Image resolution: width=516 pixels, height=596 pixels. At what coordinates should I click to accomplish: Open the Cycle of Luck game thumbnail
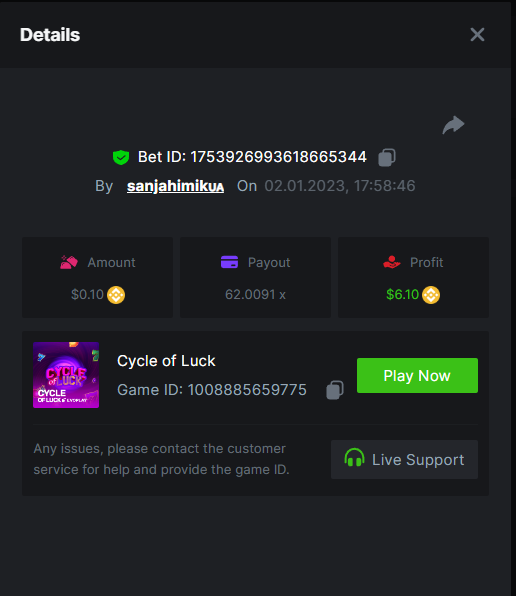click(x=66, y=375)
